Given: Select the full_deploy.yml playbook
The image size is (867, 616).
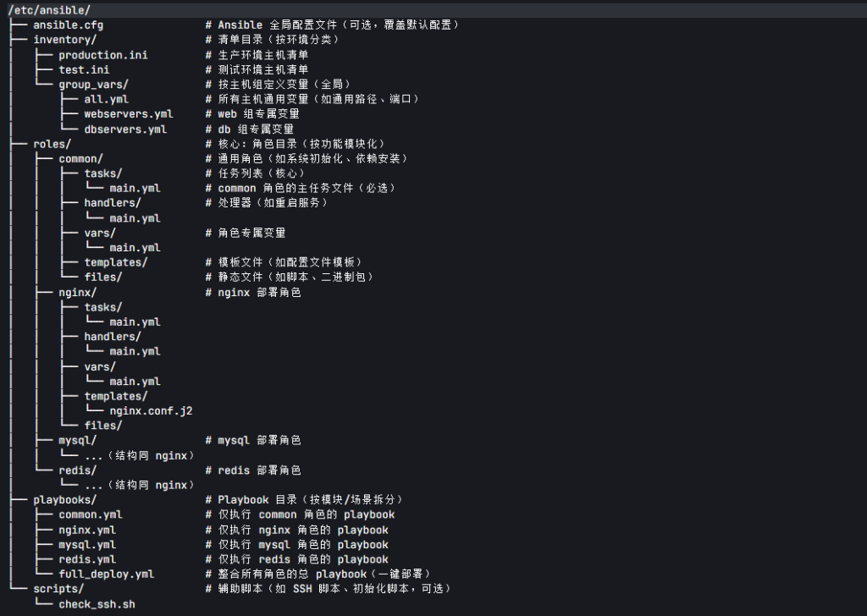Looking at the screenshot, I should pyautogui.click(x=106, y=574).
